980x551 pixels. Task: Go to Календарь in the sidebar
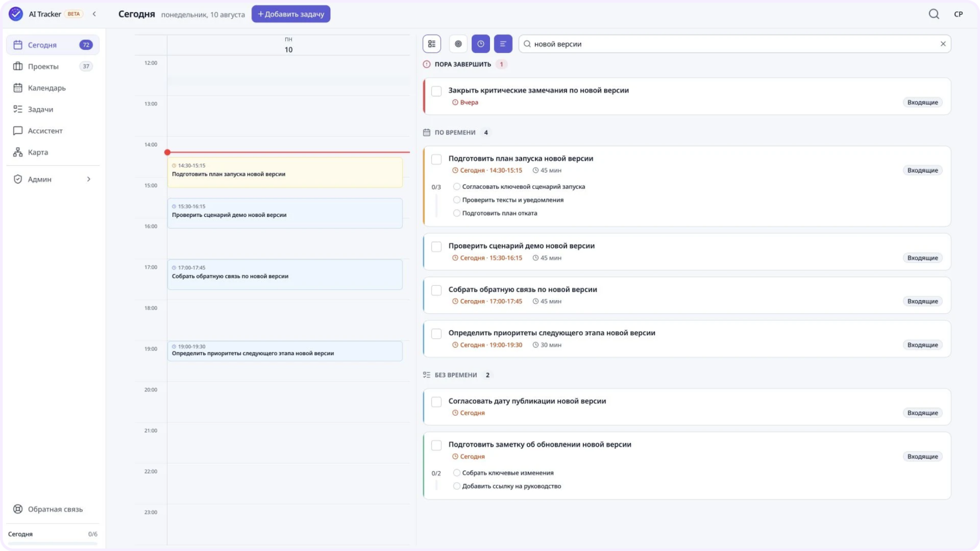point(53,88)
